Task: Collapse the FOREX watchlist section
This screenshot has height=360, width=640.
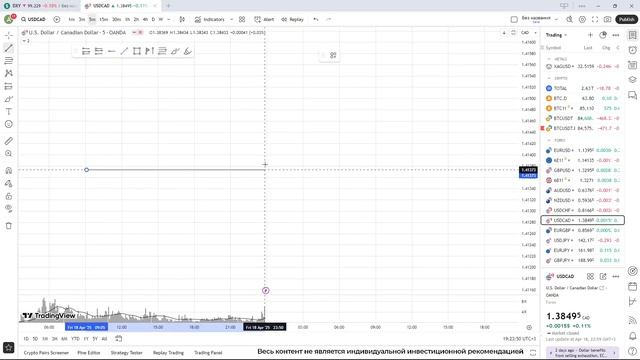Action: [x=549, y=140]
